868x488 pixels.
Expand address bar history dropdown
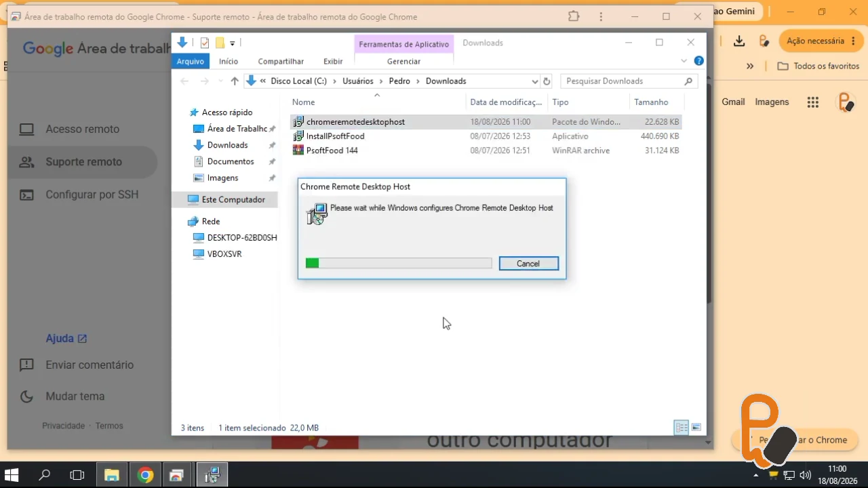[534, 81]
